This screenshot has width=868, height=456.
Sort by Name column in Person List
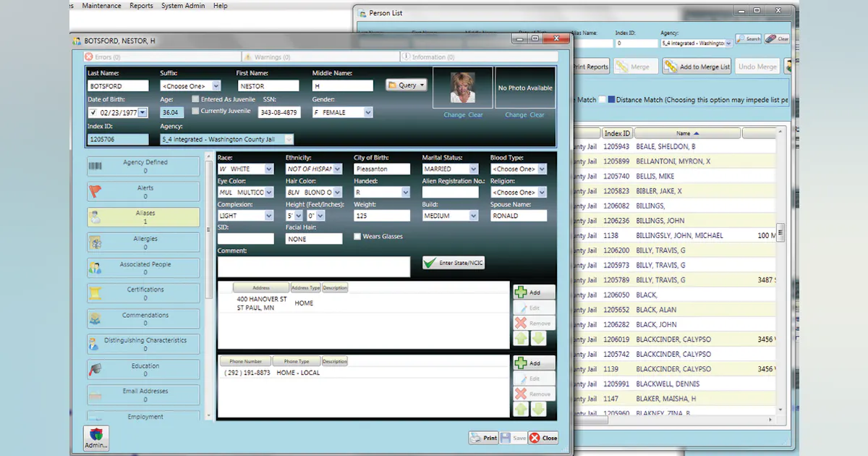688,133
